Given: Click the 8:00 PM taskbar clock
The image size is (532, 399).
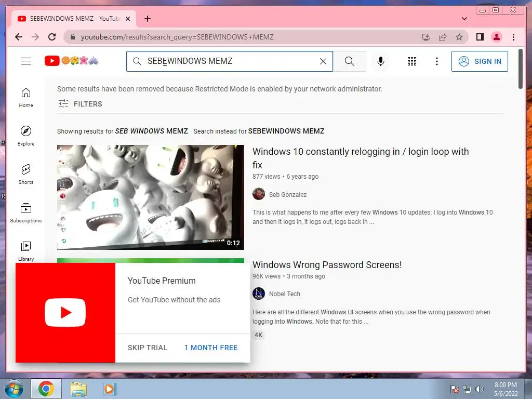Looking at the screenshot, I should [x=506, y=389].
